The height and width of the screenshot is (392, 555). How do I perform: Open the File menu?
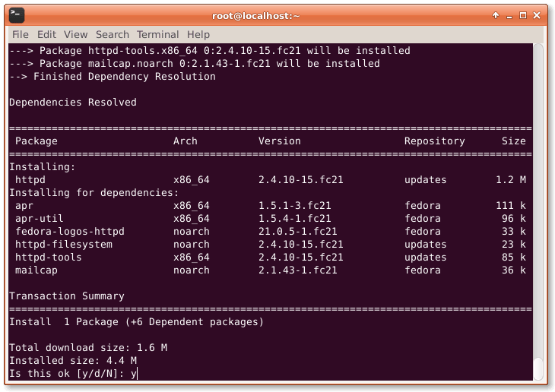tap(21, 34)
